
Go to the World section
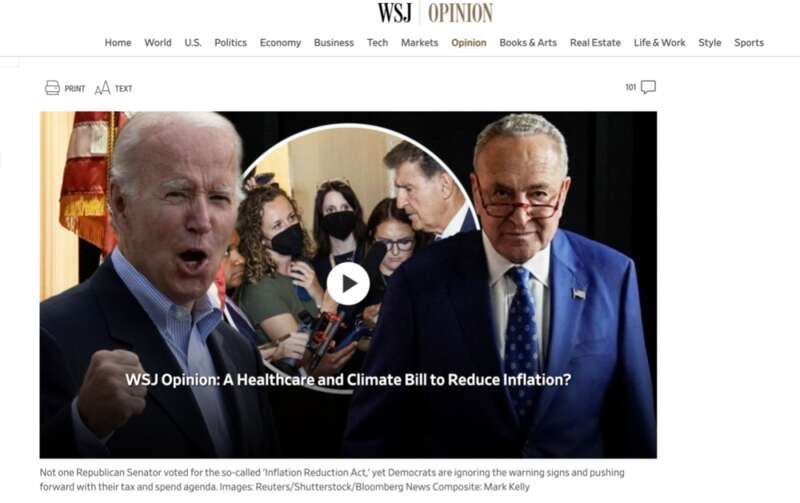(x=158, y=43)
